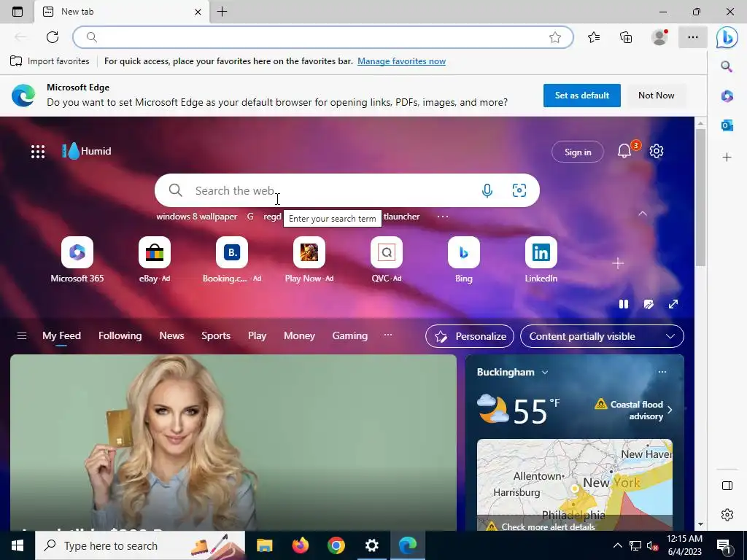Screen dimensions: 747x560
Task: Add a sidebar app with plus icon
Action: (x=727, y=157)
